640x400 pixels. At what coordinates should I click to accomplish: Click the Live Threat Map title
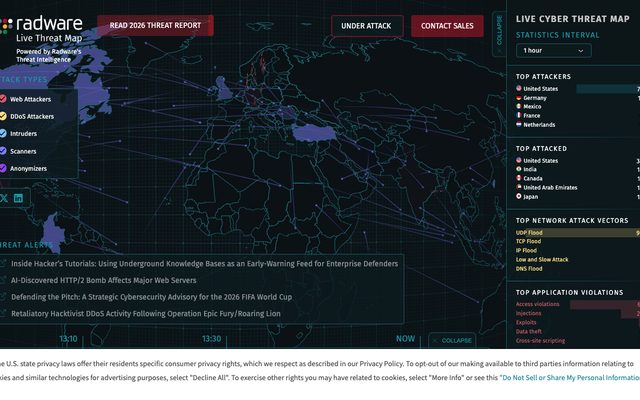coord(49,38)
